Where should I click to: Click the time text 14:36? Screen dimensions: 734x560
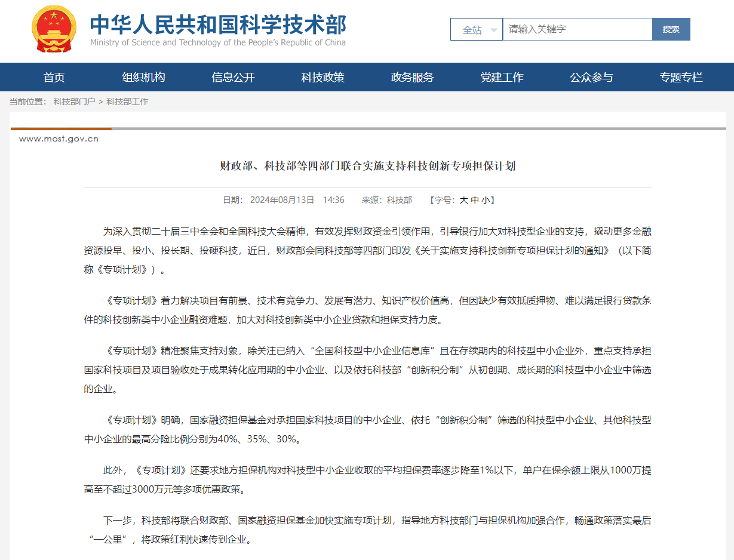(x=334, y=200)
